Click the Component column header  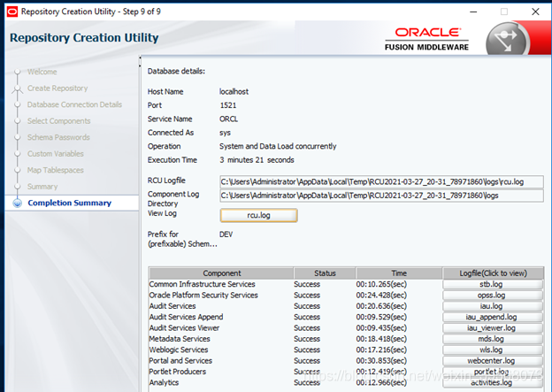pyautogui.click(x=221, y=273)
